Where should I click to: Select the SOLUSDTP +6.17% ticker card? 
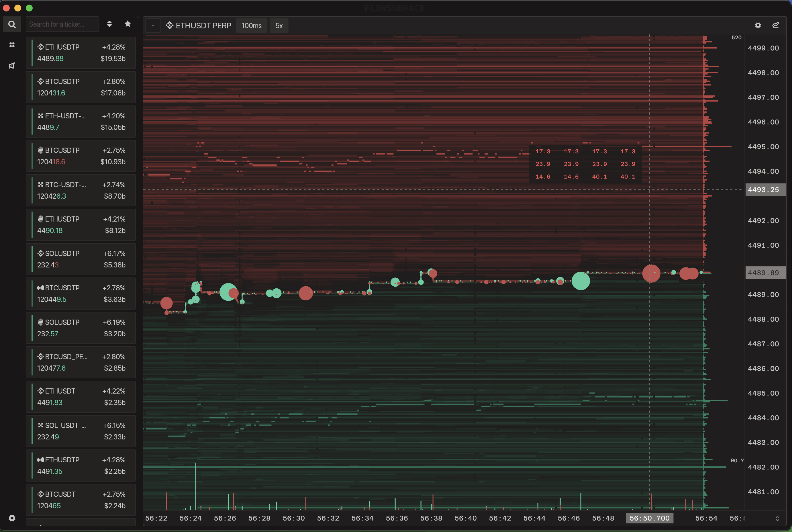point(81,259)
